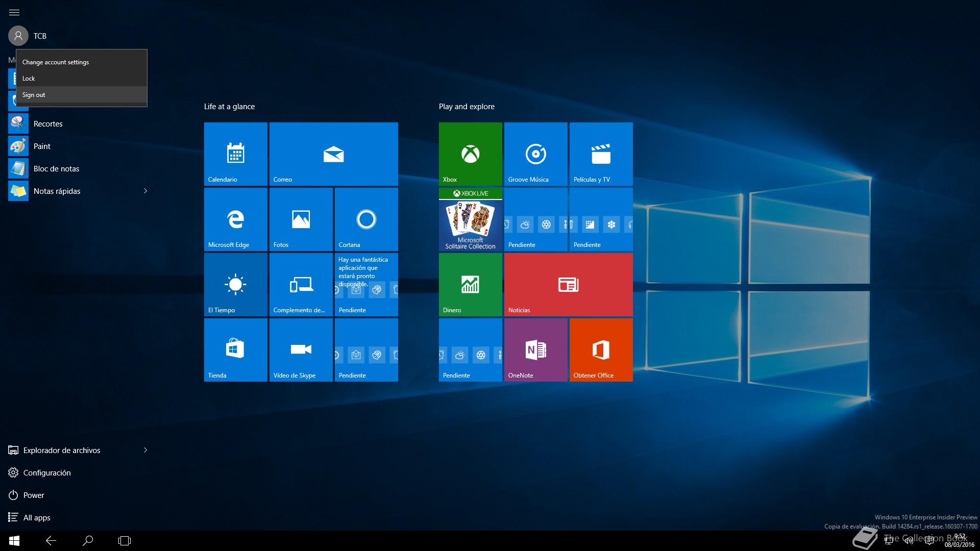980x551 pixels.
Task: Open Películas y TV tile
Action: [601, 154]
